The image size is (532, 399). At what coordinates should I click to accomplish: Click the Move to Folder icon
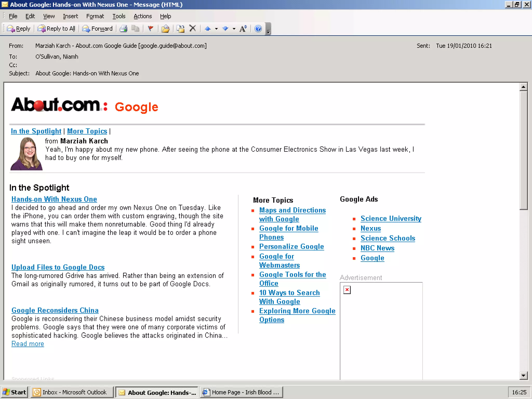click(165, 29)
